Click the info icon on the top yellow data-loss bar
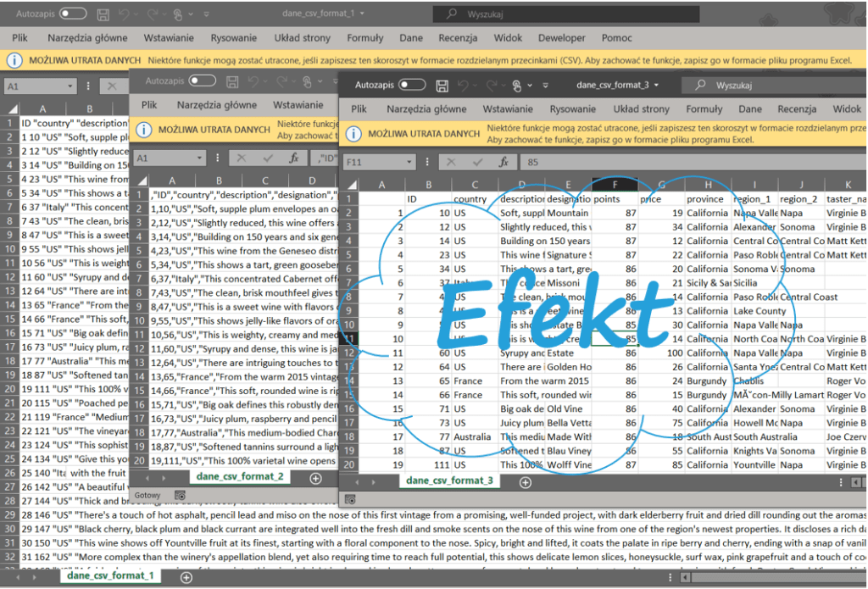Image resolution: width=868 pixels, height=589 pixels. (x=14, y=61)
